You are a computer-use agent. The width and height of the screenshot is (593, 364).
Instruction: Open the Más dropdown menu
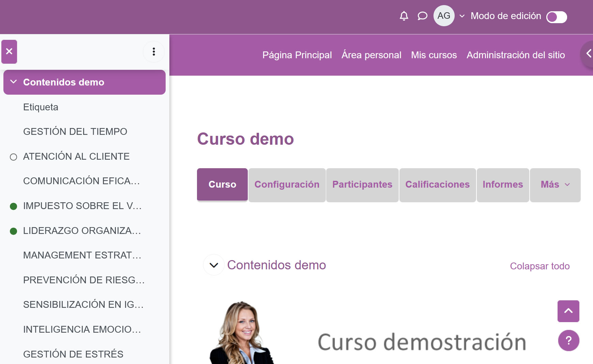(555, 185)
